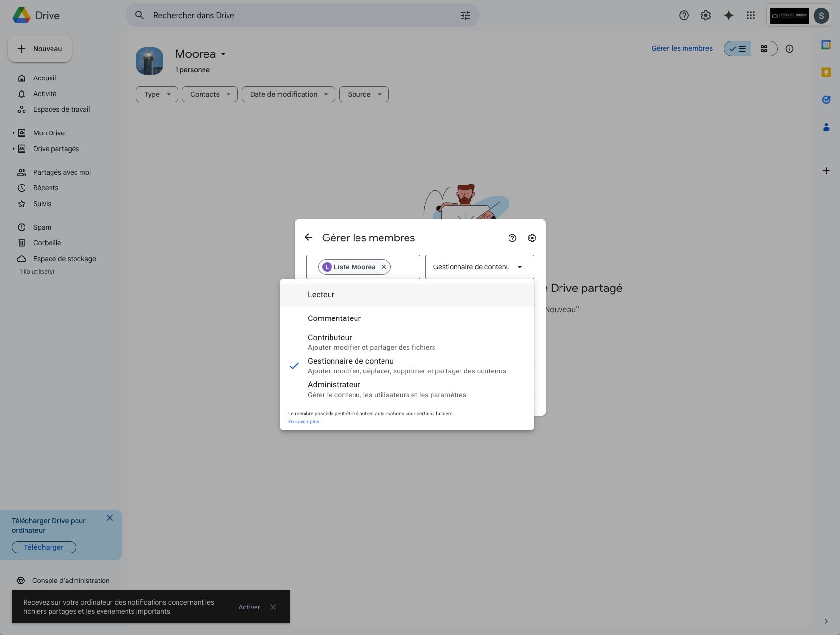Screen dimensions: 840x635
Task: Expand the Mon Drive tree arrow
Action: pyautogui.click(x=14, y=133)
